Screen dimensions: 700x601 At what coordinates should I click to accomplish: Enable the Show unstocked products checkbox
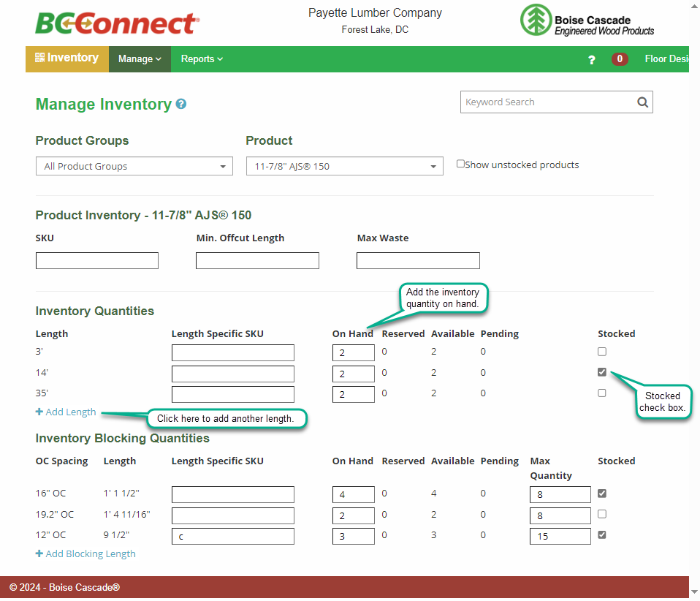click(460, 163)
